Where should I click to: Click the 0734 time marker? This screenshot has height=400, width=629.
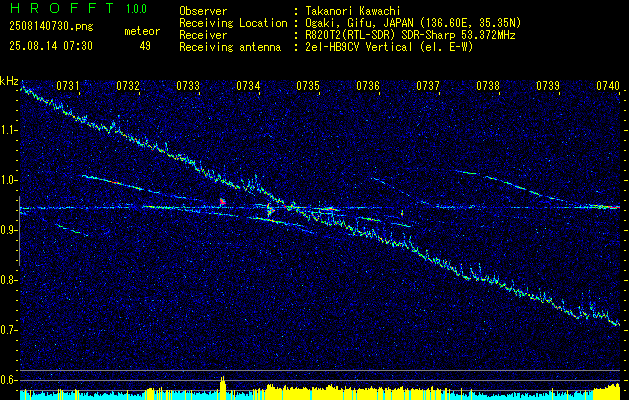248,85
